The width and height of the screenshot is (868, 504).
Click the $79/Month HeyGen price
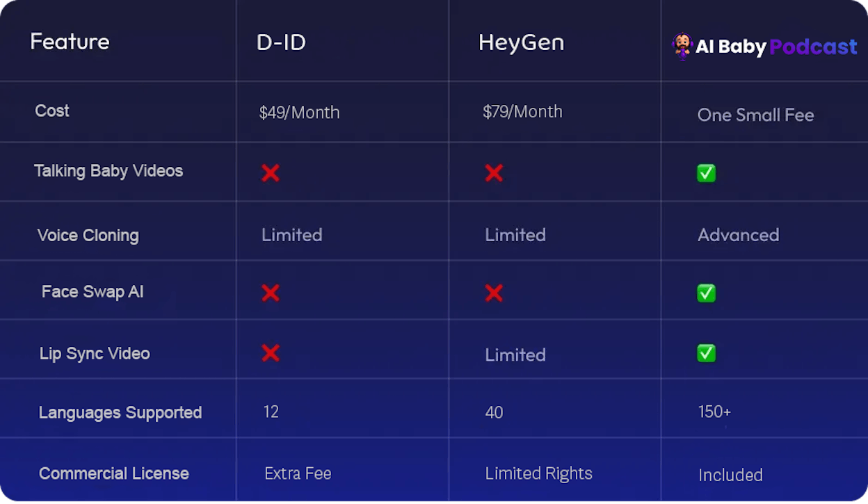[x=522, y=112]
